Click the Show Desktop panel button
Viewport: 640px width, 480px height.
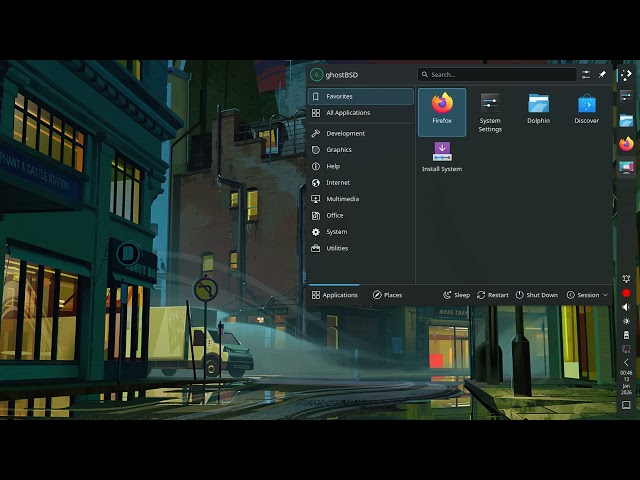pos(626,405)
